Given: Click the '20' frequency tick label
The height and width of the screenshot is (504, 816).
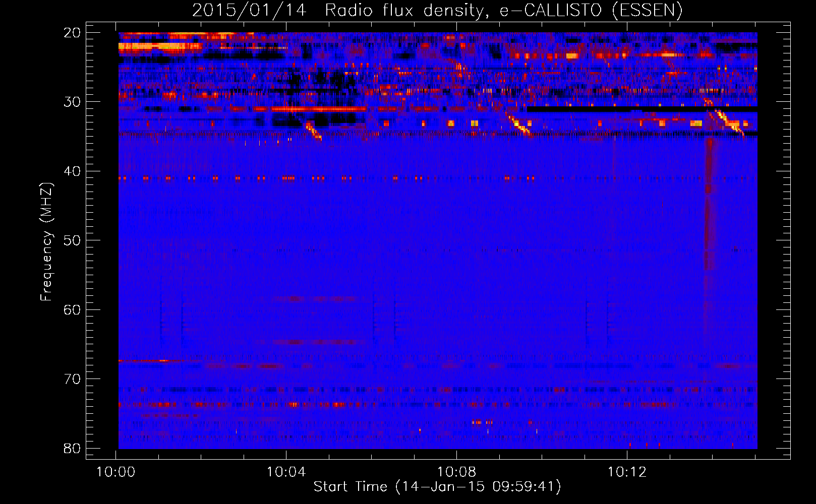Looking at the screenshot, I should click(72, 33).
